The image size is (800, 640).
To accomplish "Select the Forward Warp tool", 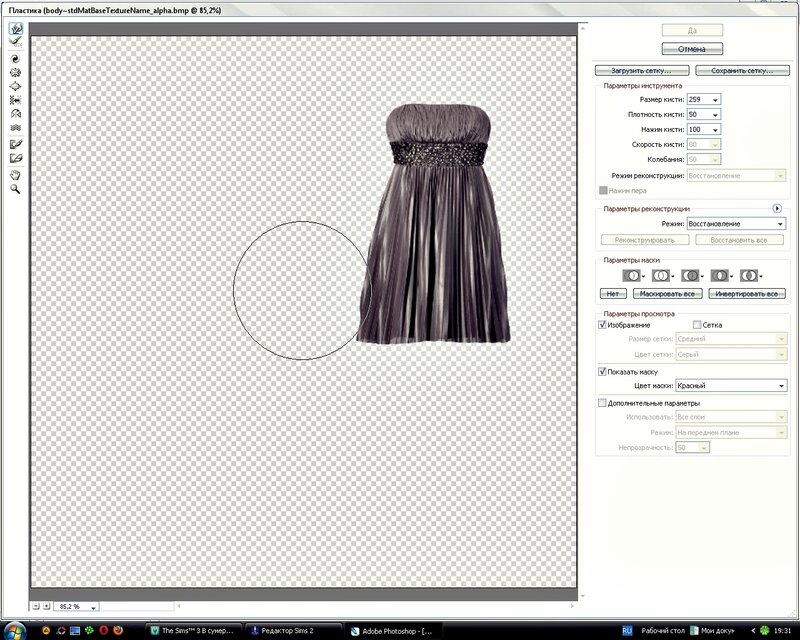I will 16,29.
